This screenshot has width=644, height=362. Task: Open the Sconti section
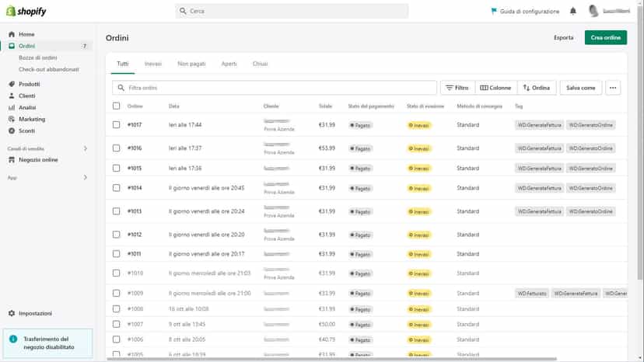pos(26,131)
